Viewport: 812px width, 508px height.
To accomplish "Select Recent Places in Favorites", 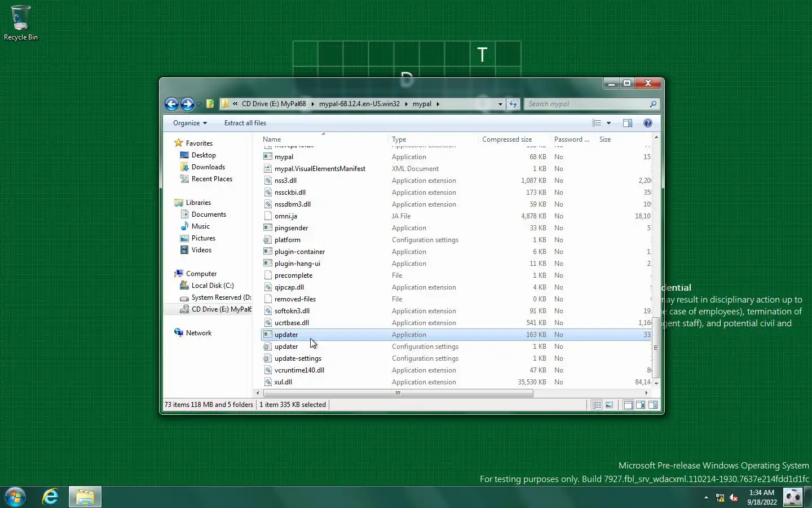I will [x=211, y=179].
